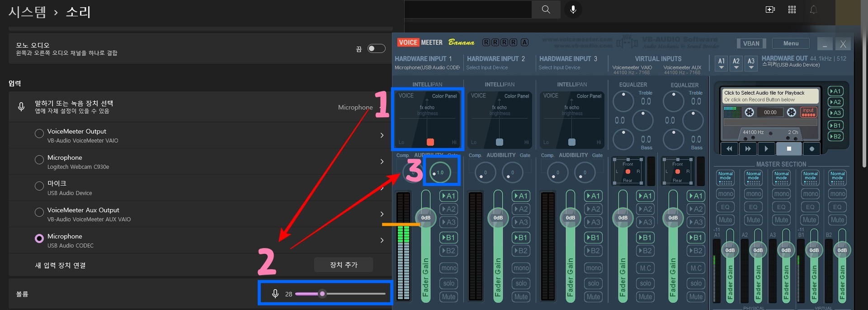Image resolution: width=868 pixels, height=310 pixels.
Task: Click the Gate knob of Hardware Input 1
Action: 440,172
